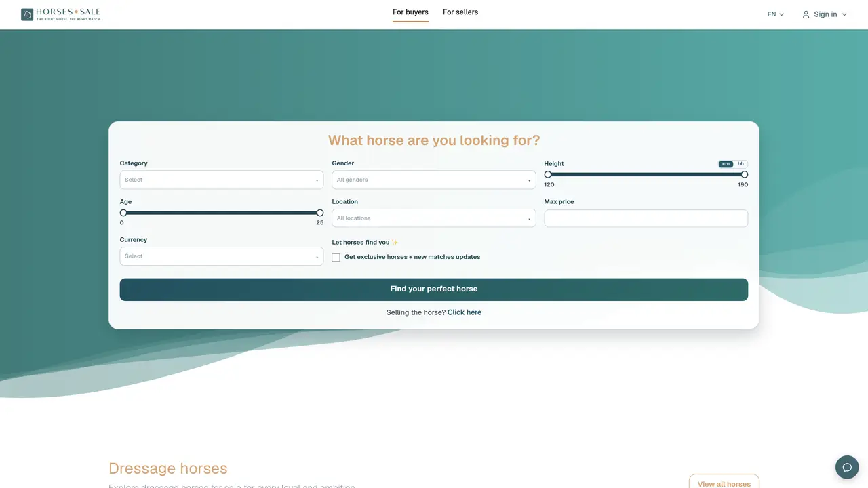Viewport: 868px width, 488px height.
Task: Click the user profile icon
Action: tap(806, 14)
